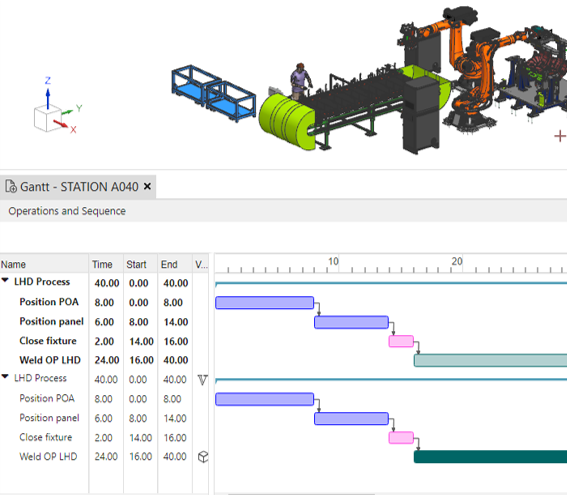Image resolution: width=567 pixels, height=495 pixels.
Task: Select the left blue rack in the 3D view
Action: click(x=192, y=85)
